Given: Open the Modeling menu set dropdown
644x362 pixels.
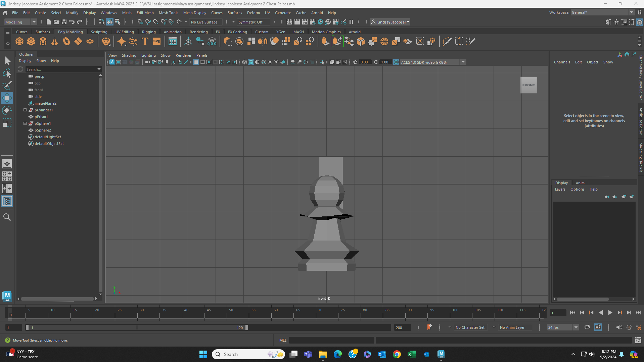Looking at the screenshot, I should pos(20,22).
